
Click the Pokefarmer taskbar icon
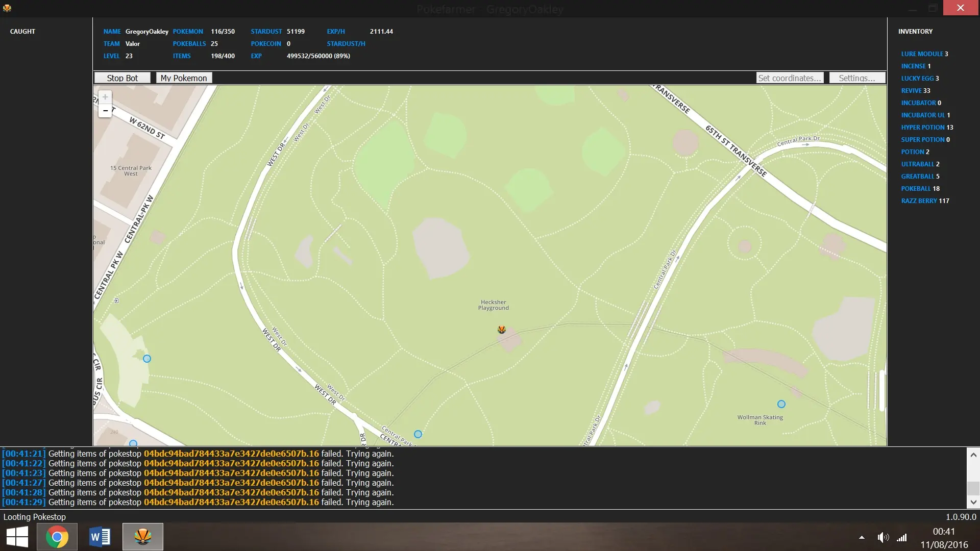pyautogui.click(x=143, y=537)
